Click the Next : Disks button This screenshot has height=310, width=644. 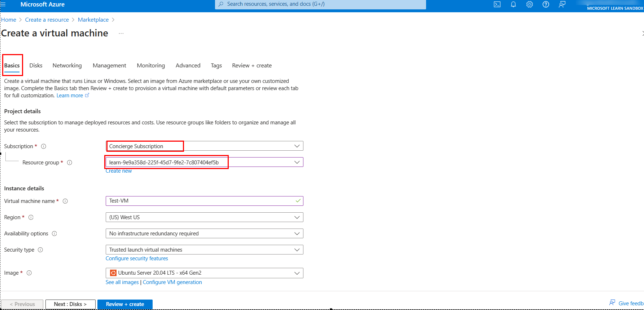tap(70, 304)
